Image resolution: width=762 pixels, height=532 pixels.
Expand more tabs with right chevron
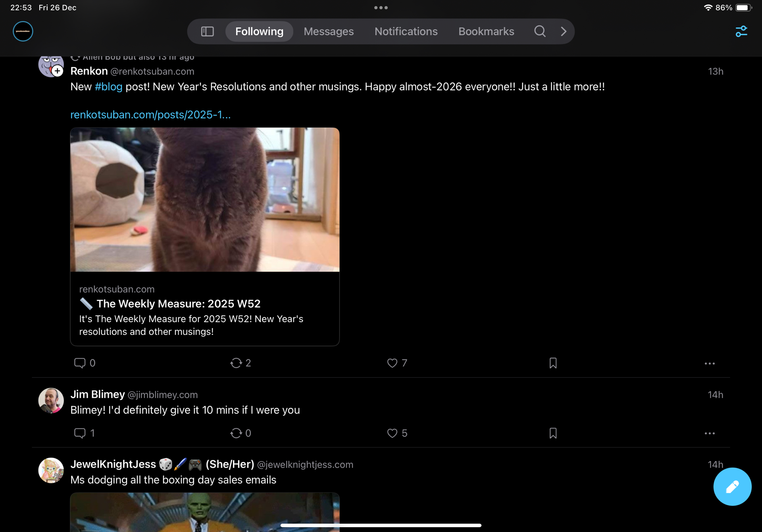point(564,31)
